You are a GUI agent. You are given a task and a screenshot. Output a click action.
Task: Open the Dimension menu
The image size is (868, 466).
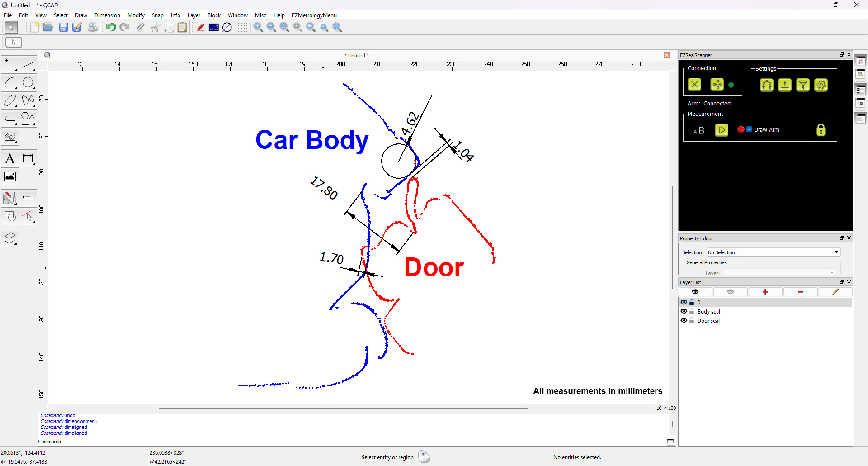pos(107,15)
